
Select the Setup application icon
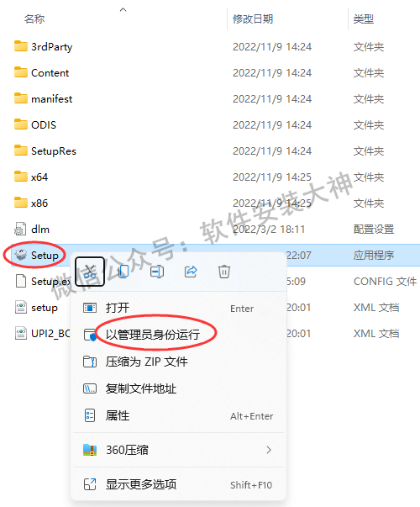click(21, 255)
